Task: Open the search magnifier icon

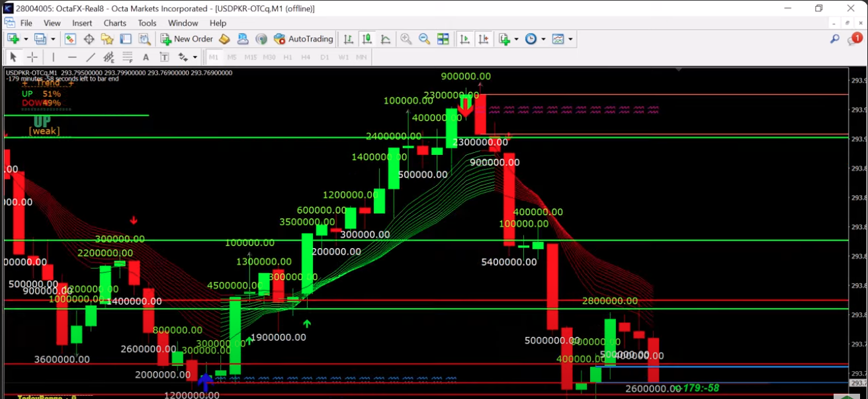Action: (836, 39)
